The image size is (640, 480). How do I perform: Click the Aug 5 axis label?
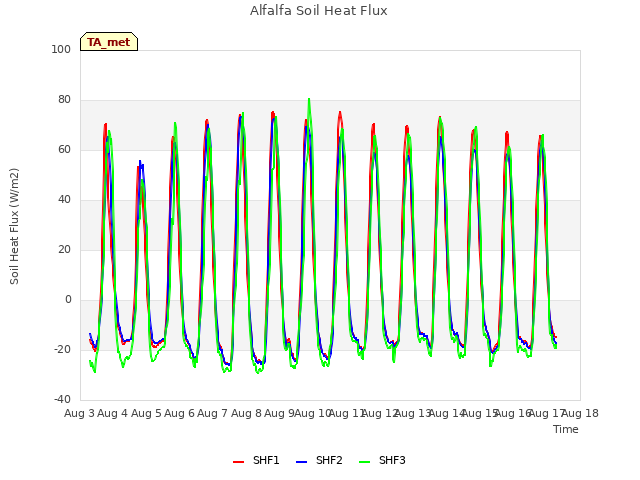(146, 413)
